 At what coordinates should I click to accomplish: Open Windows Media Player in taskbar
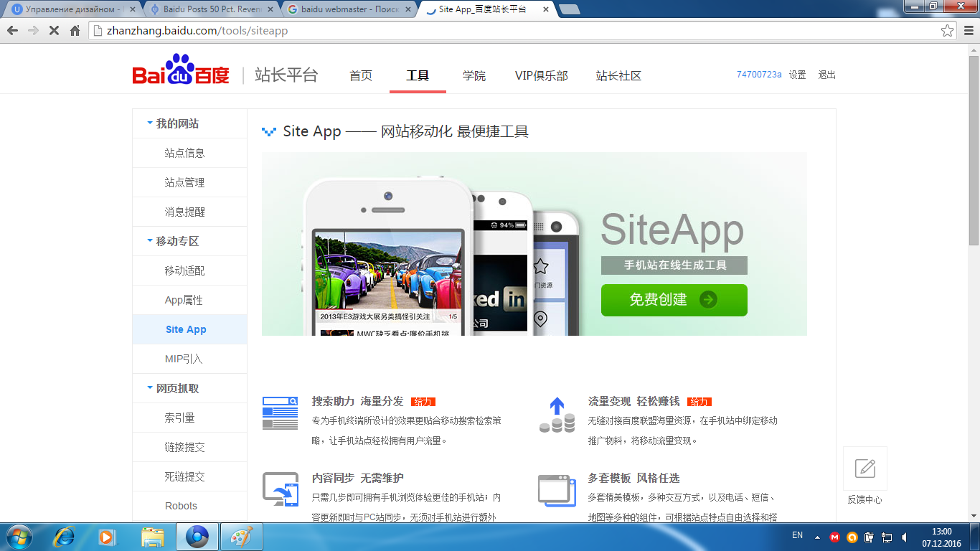(x=106, y=537)
